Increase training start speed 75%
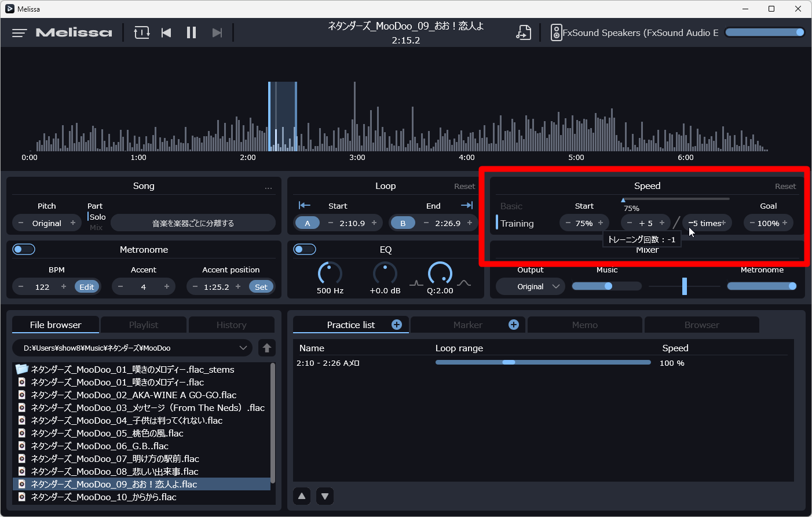The width and height of the screenshot is (812, 517). pyautogui.click(x=601, y=223)
